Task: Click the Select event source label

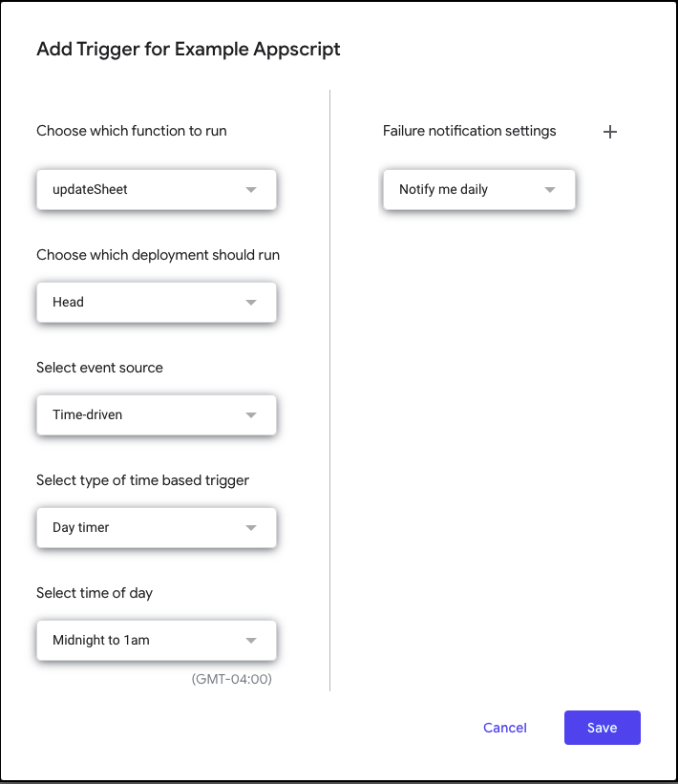Action: coord(99,368)
